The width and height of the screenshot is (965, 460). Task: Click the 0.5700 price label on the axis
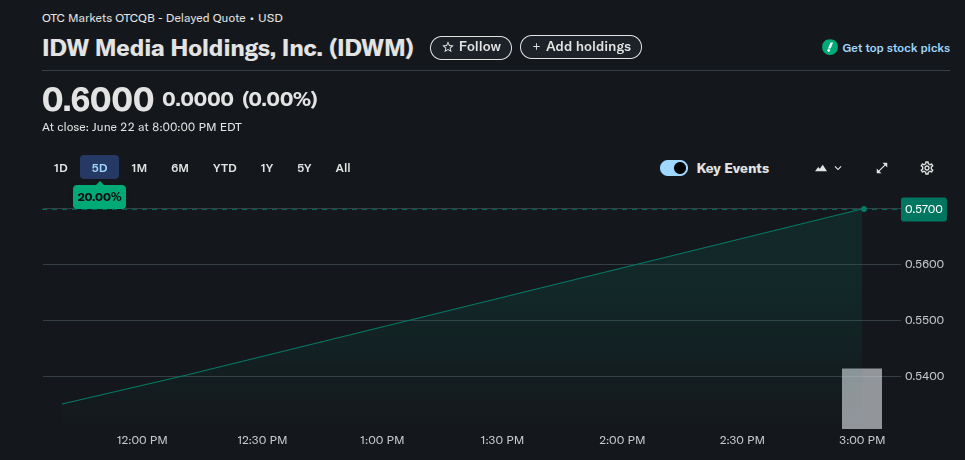coord(924,209)
